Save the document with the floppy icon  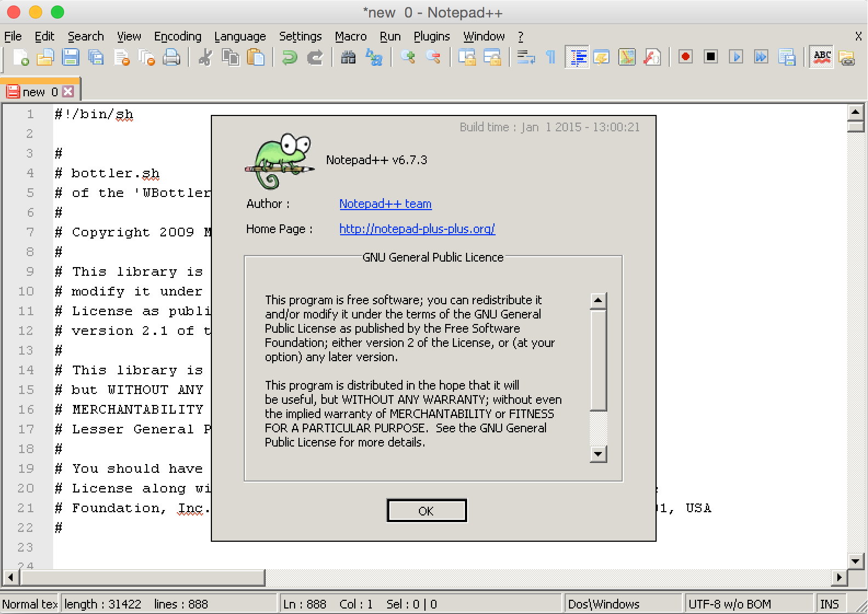click(x=71, y=57)
